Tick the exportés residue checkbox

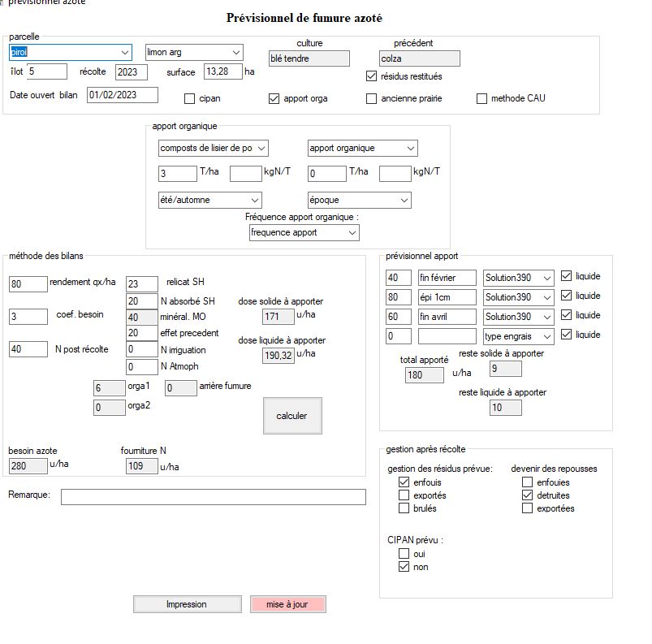click(404, 495)
